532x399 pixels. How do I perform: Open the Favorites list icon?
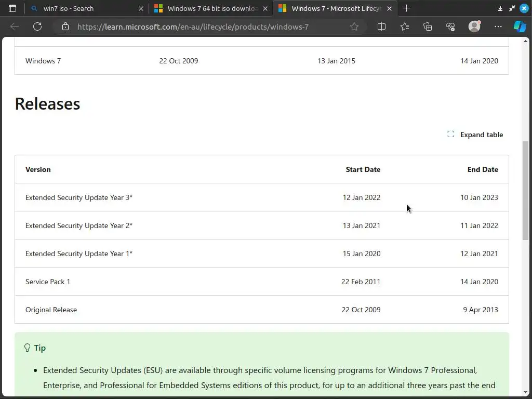pos(404,26)
